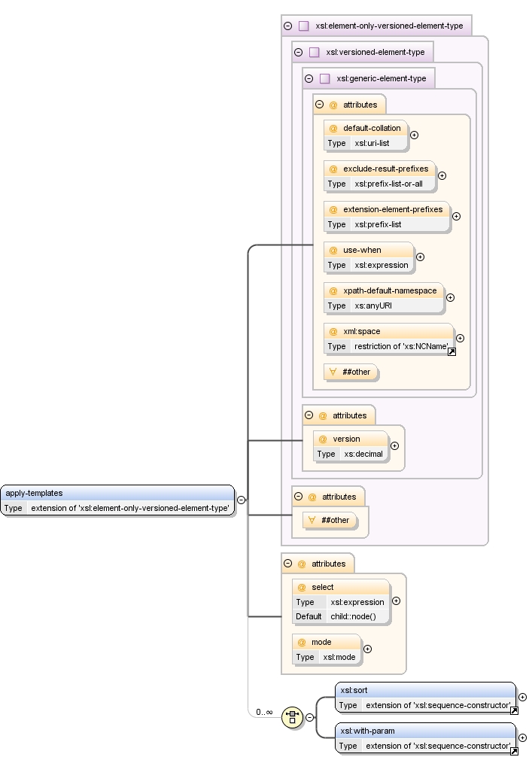The width and height of the screenshot is (532, 757).
Task: Collapse attributes group containing default-collation
Action: tap(319, 105)
